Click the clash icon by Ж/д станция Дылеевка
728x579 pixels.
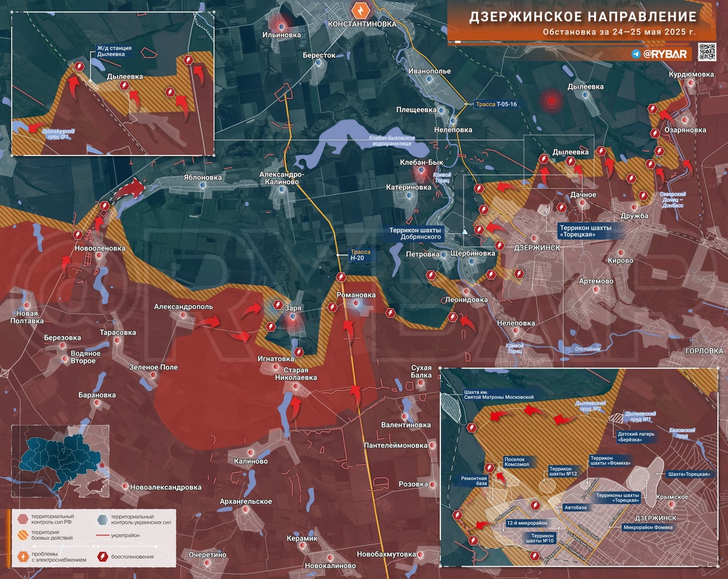(x=79, y=67)
